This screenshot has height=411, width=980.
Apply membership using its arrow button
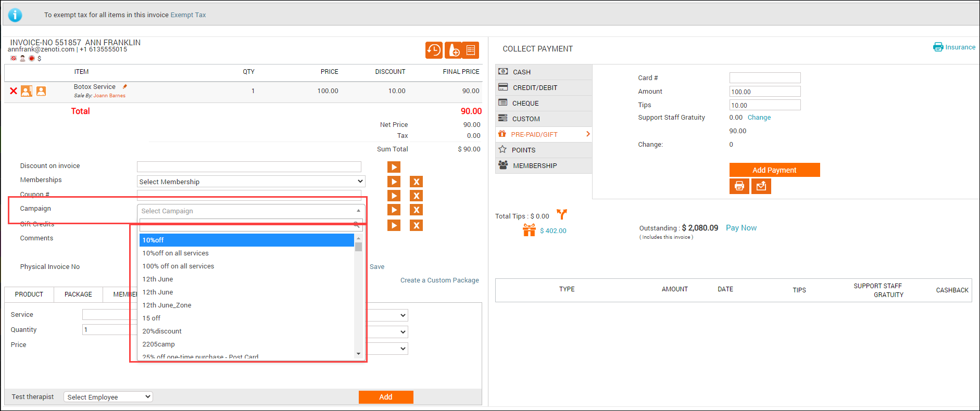tap(394, 182)
